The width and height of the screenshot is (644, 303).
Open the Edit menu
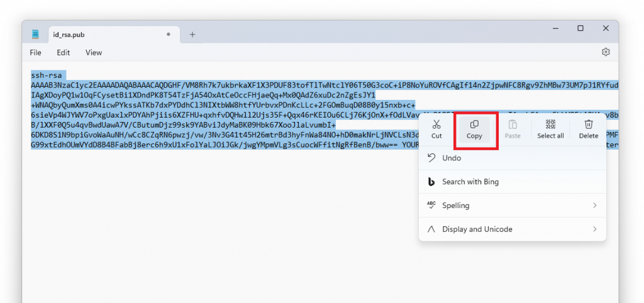click(x=64, y=53)
